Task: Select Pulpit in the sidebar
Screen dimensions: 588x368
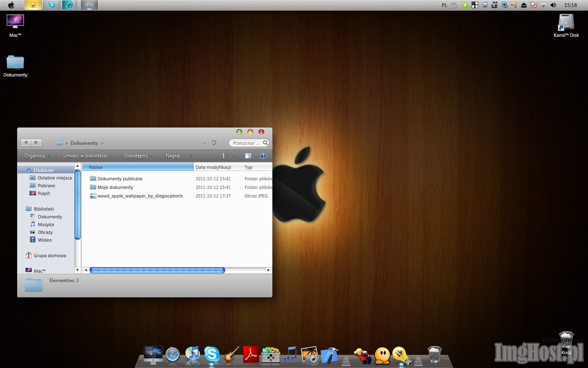Action: (x=44, y=193)
